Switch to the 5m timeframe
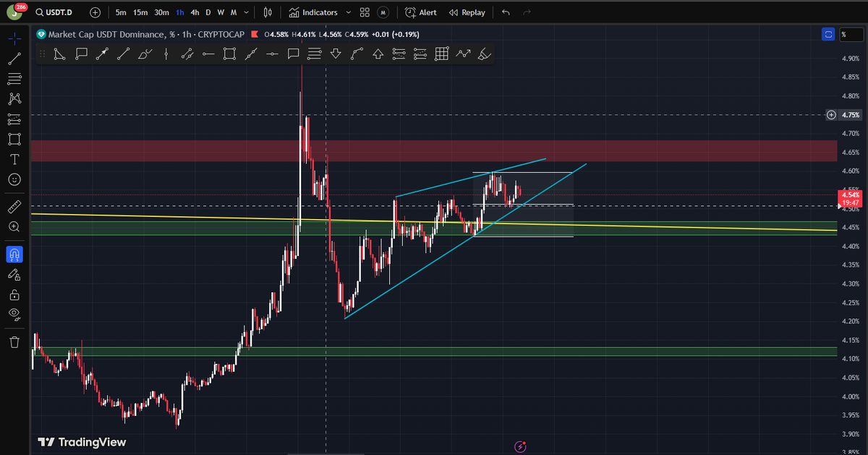 121,12
